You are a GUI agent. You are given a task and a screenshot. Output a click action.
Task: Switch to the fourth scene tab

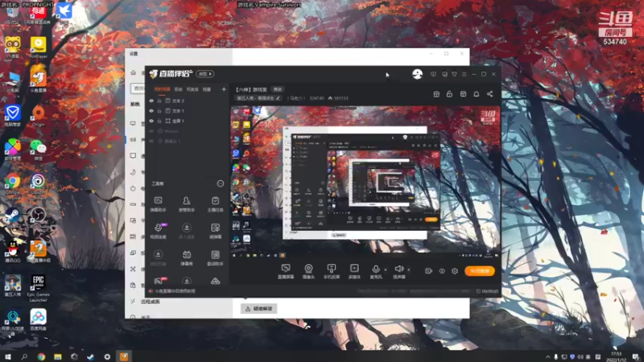(207, 89)
